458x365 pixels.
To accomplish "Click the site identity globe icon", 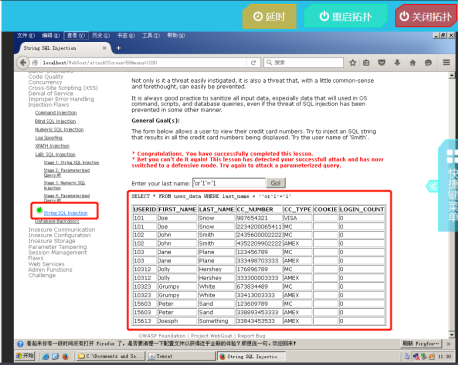I will (35, 63).
